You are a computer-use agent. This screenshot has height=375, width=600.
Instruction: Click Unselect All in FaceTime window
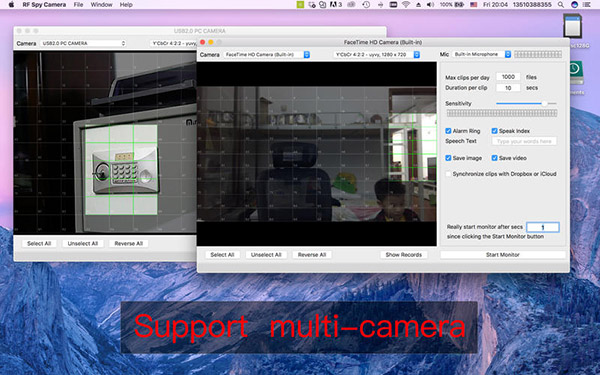pyautogui.click(x=266, y=254)
